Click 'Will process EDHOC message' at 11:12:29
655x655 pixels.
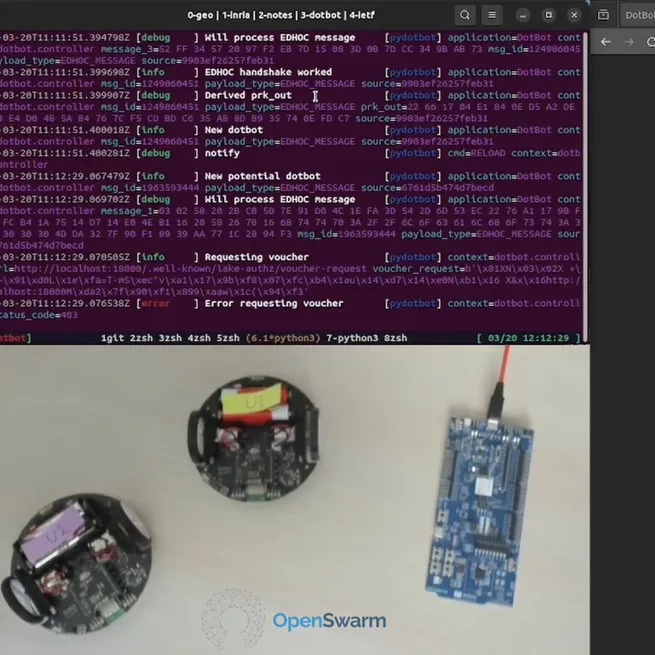coord(280,199)
